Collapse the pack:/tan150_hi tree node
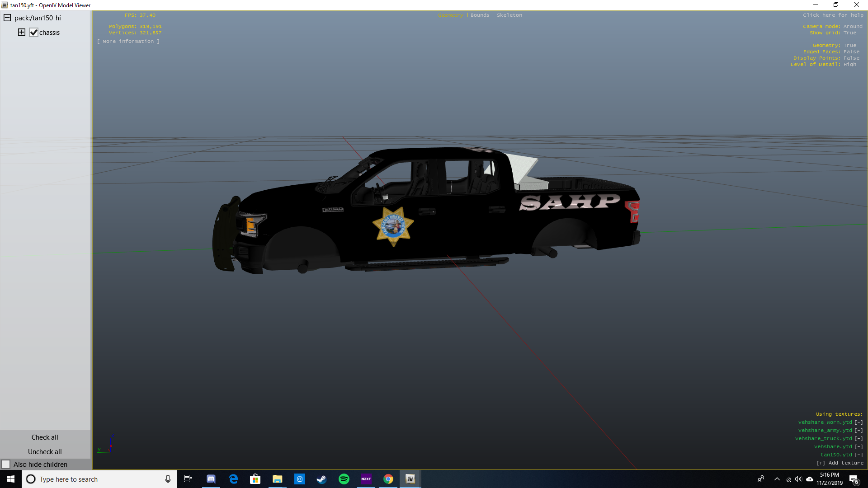 coord(7,18)
